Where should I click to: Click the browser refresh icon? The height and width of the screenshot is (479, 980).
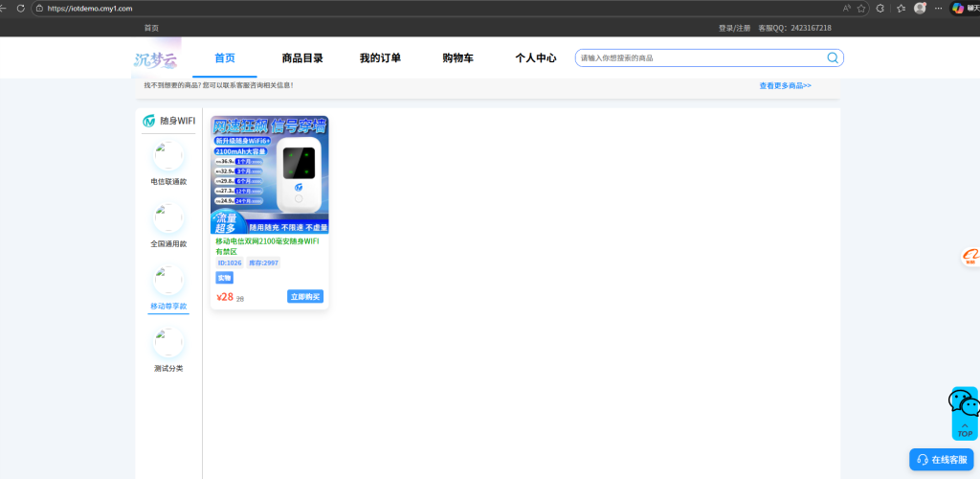pyautogui.click(x=21, y=8)
